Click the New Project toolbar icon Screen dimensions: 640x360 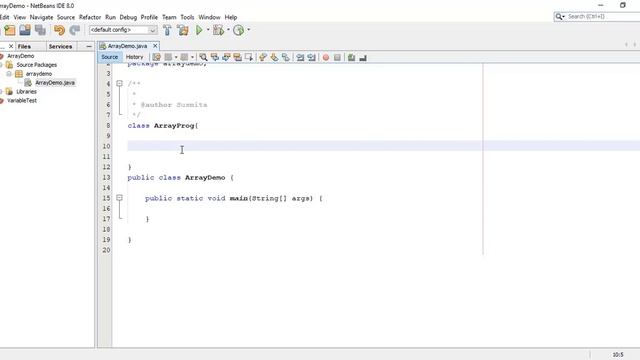(x=10, y=30)
